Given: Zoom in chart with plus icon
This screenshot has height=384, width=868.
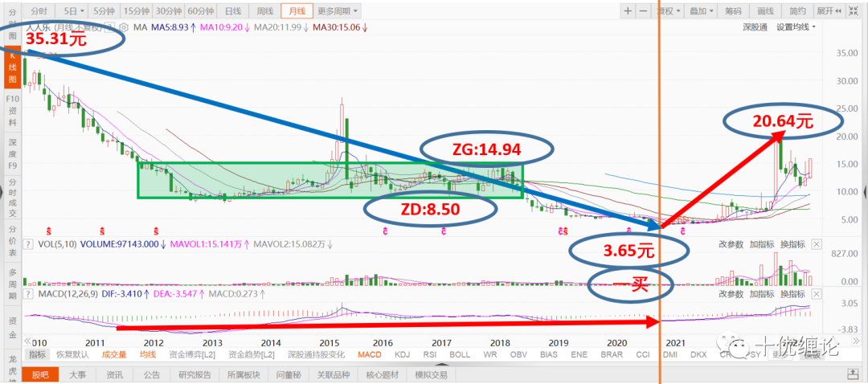Looking at the screenshot, I should click(628, 10).
